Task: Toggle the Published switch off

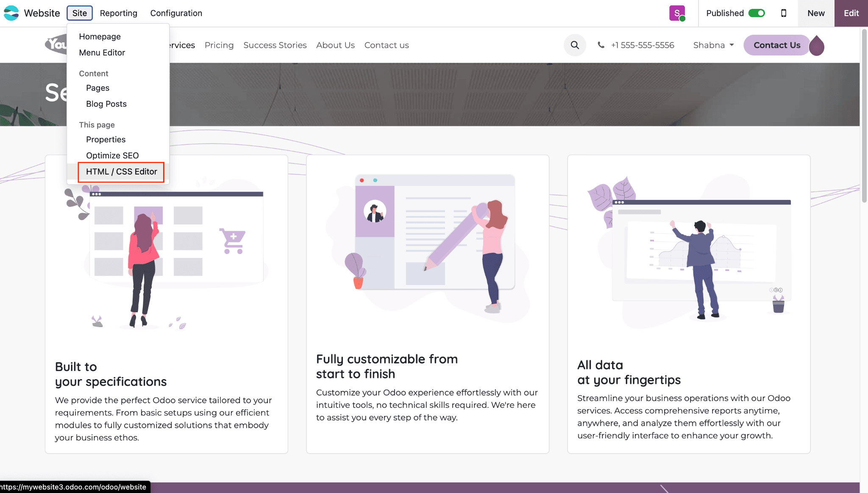Action: tap(757, 13)
